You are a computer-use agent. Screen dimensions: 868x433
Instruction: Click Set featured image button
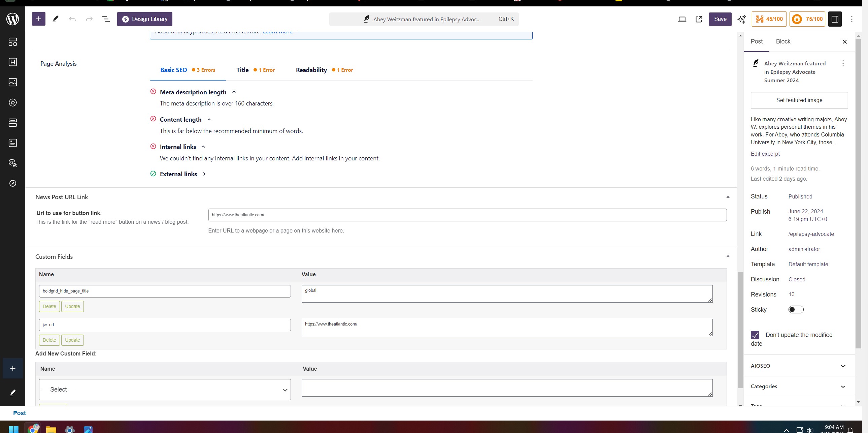pos(799,100)
